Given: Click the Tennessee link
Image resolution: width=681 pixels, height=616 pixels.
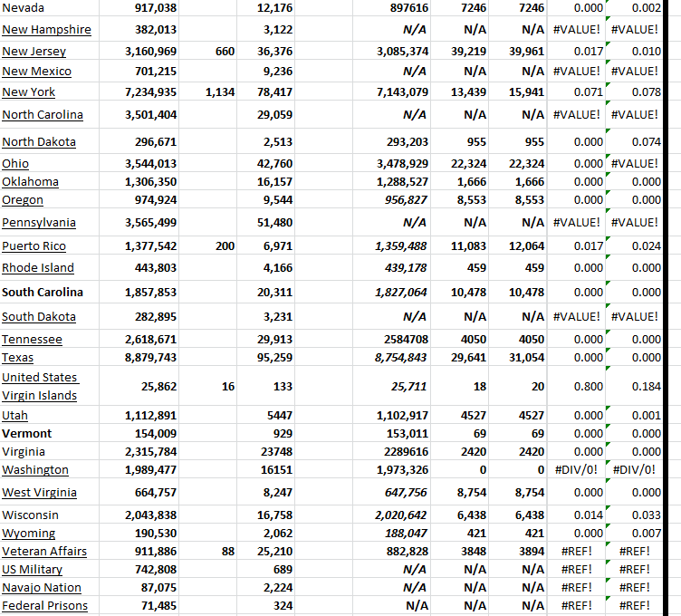Looking at the screenshot, I should [x=32, y=340].
